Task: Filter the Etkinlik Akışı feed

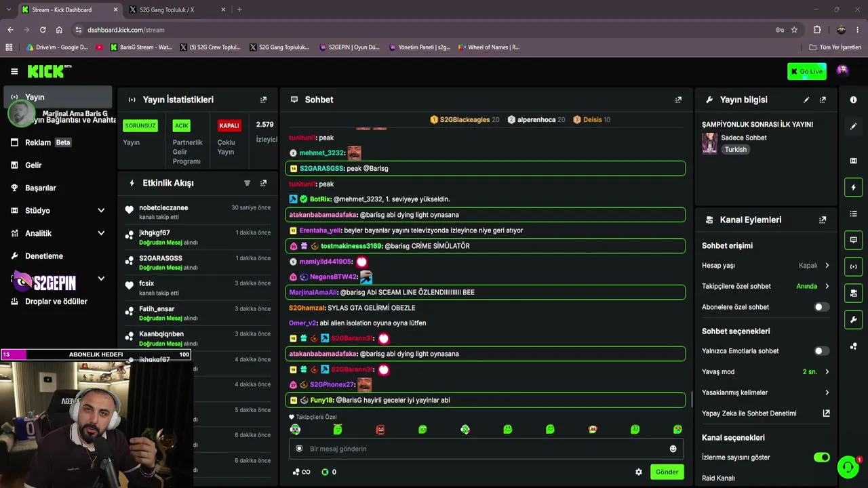Action: pos(247,183)
